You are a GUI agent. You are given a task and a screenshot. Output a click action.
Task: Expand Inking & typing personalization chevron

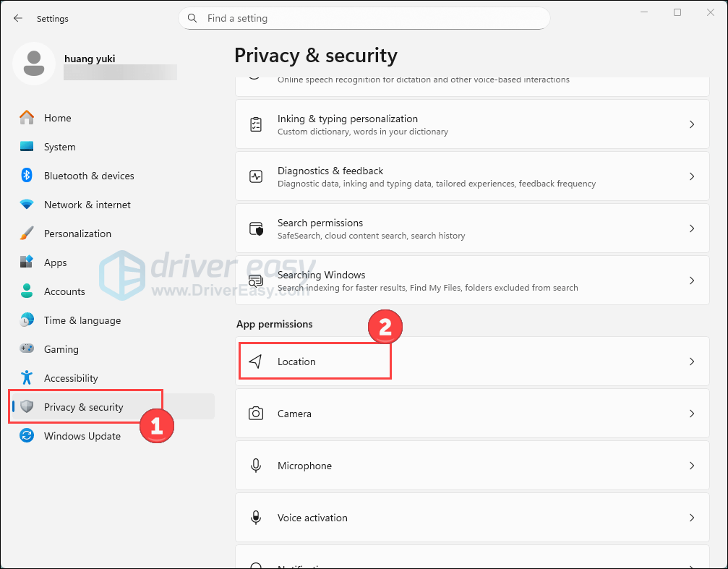pos(691,124)
